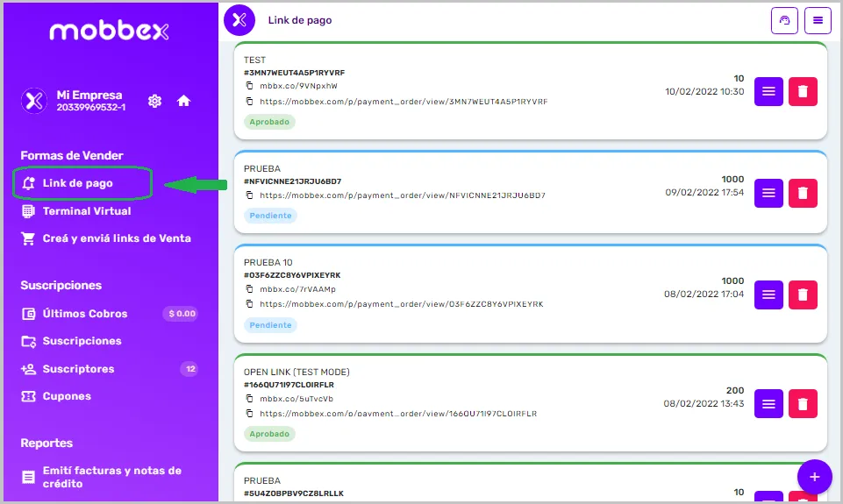Open the Suscripciones menu entry with folder icon
The height and width of the screenshot is (504, 843).
(x=72, y=341)
